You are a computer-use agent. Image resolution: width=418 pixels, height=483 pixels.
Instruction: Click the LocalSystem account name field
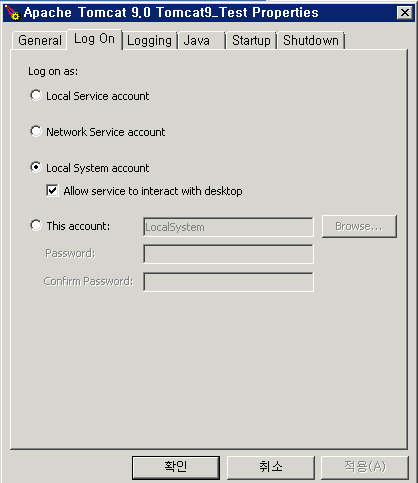(x=228, y=227)
